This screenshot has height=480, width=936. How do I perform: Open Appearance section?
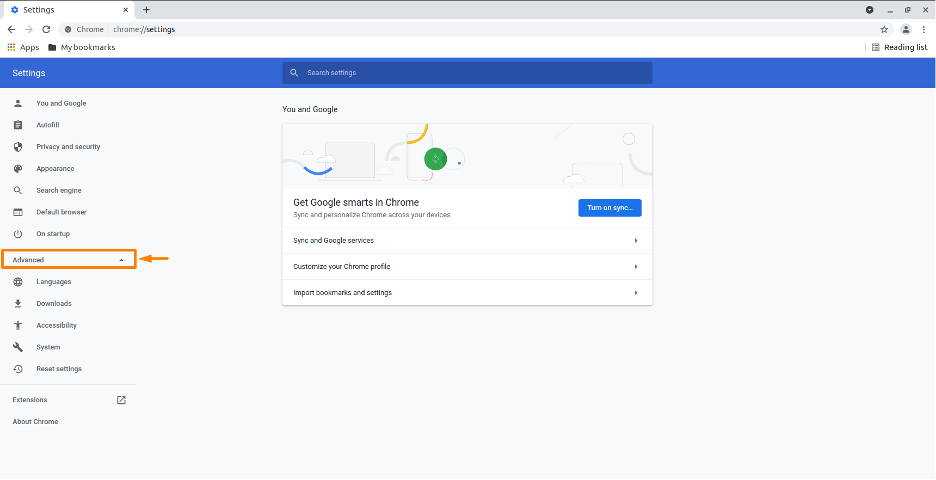(x=56, y=169)
